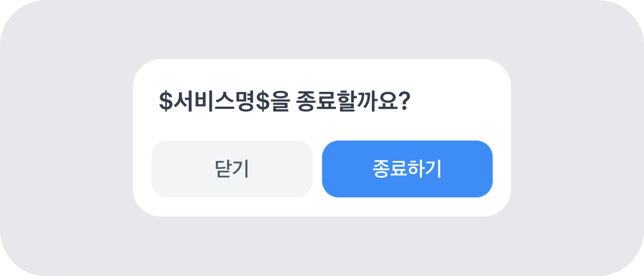Tap the right button in the dialog
Image resolution: width=644 pixels, height=276 pixels.
407,169
